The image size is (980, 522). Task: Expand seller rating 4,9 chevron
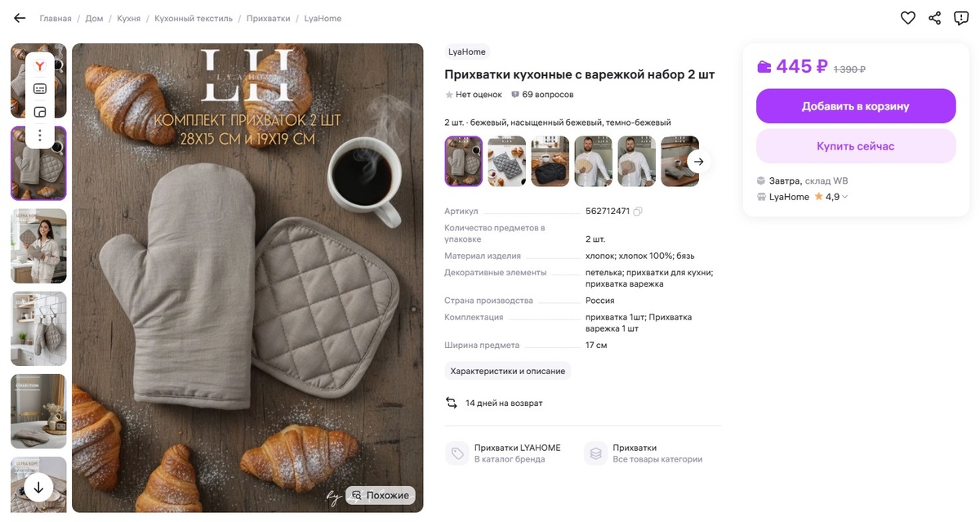[844, 197]
